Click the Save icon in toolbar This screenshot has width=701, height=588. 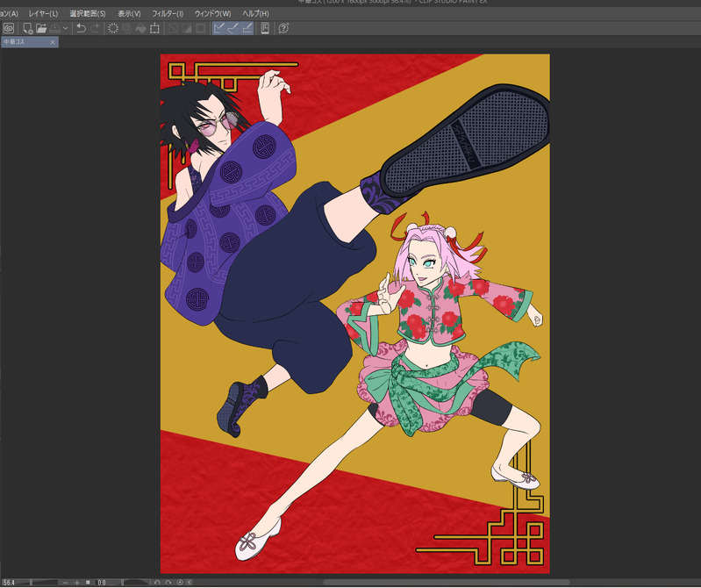point(54,28)
